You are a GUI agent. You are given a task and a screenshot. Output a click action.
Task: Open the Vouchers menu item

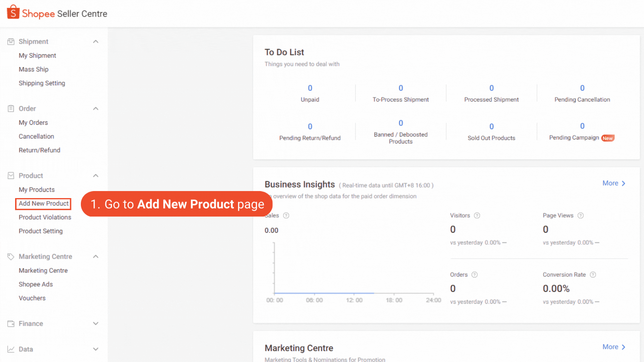pyautogui.click(x=32, y=298)
